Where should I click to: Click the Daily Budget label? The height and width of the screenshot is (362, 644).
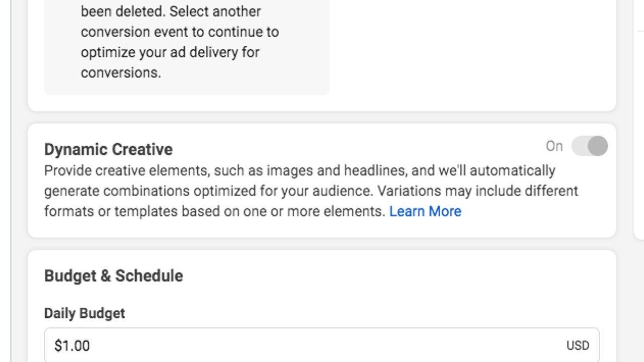coord(85,313)
